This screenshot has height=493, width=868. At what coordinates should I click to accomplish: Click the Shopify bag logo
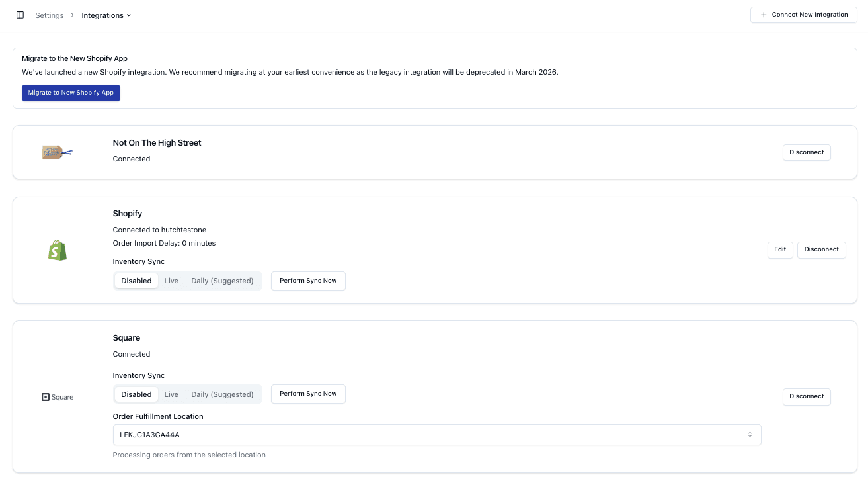[x=58, y=250]
